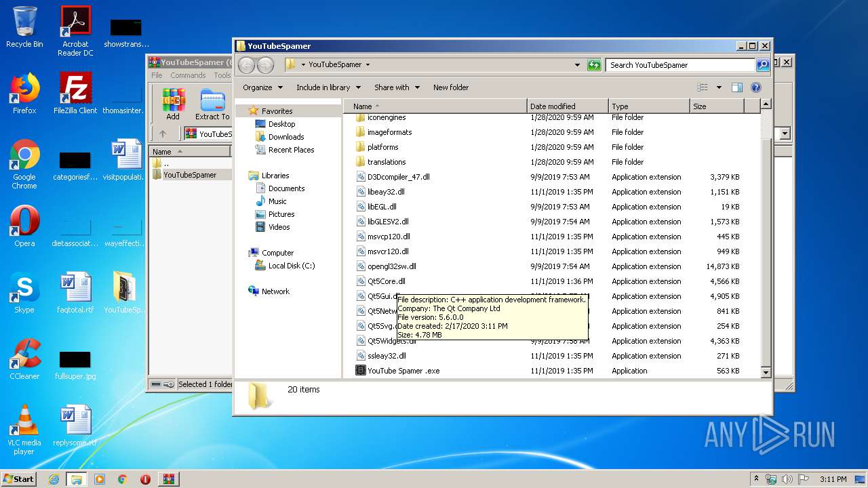This screenshot has width=868, height=488.
Task: Expand the YouTubeSpamer breadcrumb arrow
Action: click(x=368, y=65)
